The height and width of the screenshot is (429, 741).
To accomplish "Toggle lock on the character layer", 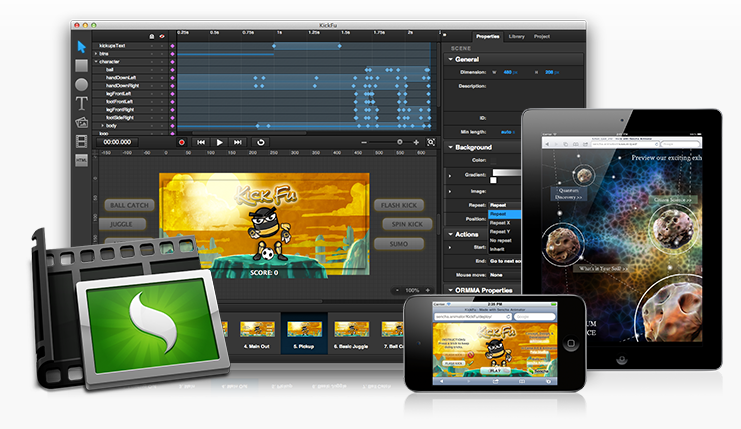I will (x=152, y=61).
